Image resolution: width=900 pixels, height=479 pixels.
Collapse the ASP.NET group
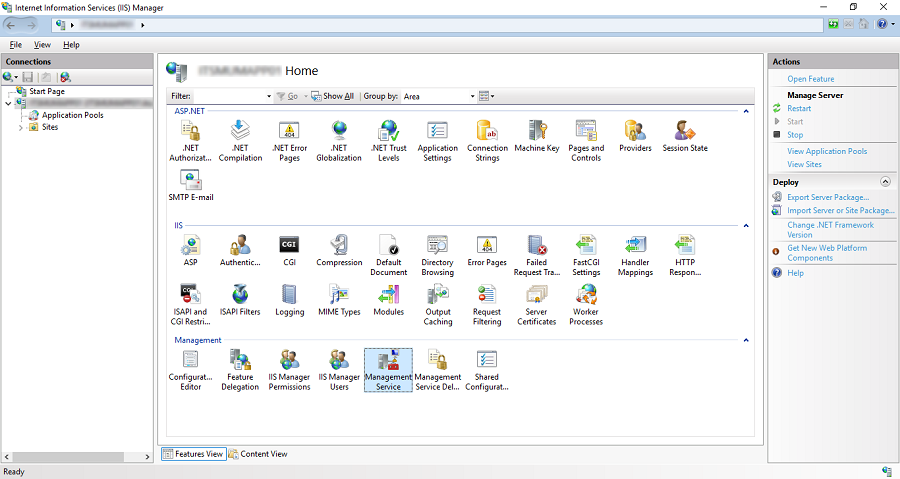(746, 111)
